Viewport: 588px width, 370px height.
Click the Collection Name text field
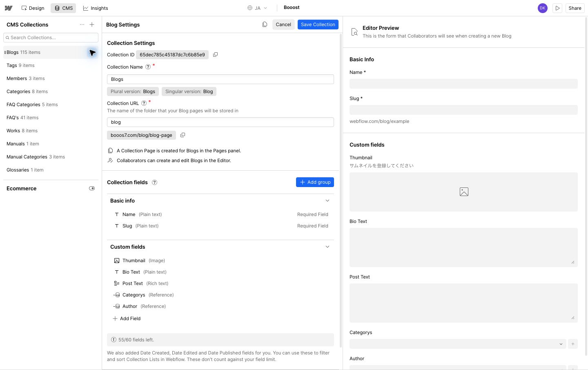coord(220,79)
